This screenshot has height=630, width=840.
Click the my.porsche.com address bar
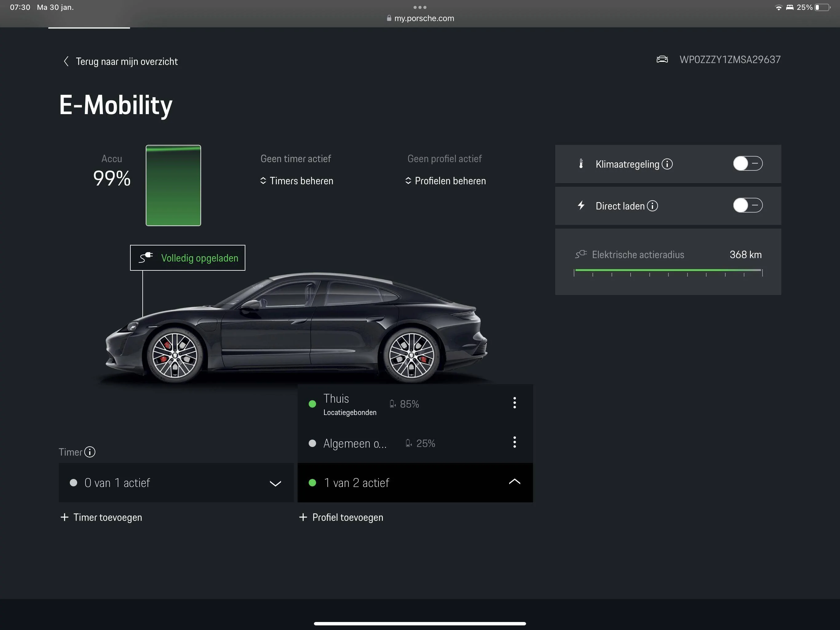click(x=420, y=18)
